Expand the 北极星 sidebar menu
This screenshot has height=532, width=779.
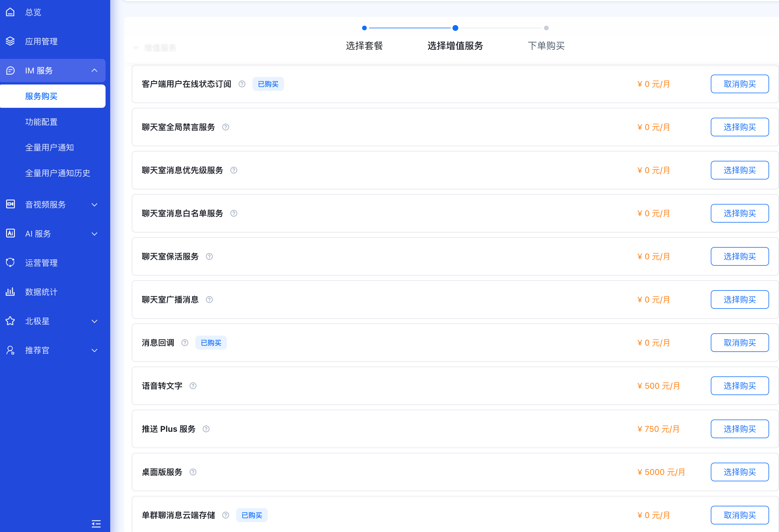pos(94,321)
